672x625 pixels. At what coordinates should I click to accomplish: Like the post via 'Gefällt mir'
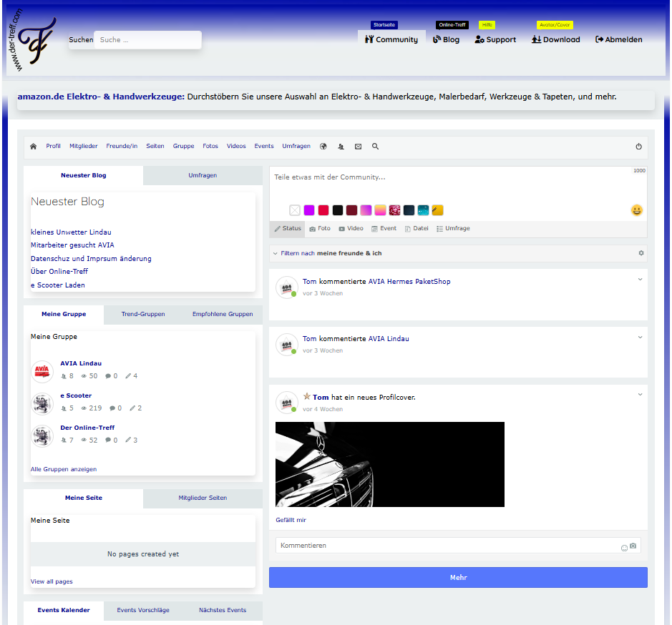tap(291, 520)
